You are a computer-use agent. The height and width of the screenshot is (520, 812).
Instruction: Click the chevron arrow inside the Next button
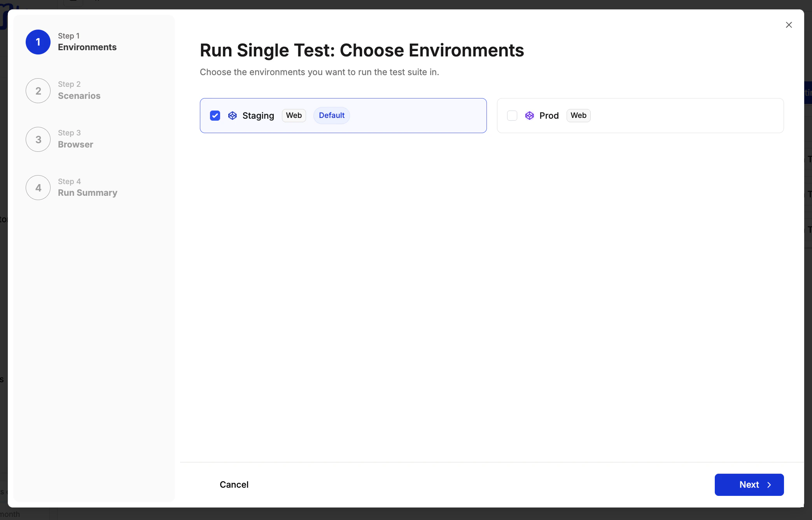pyautogui.click(x=768, y=485)
